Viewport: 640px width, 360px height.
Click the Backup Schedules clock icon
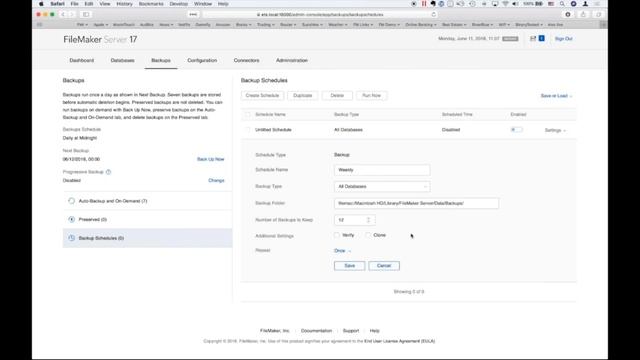[71, 238]
